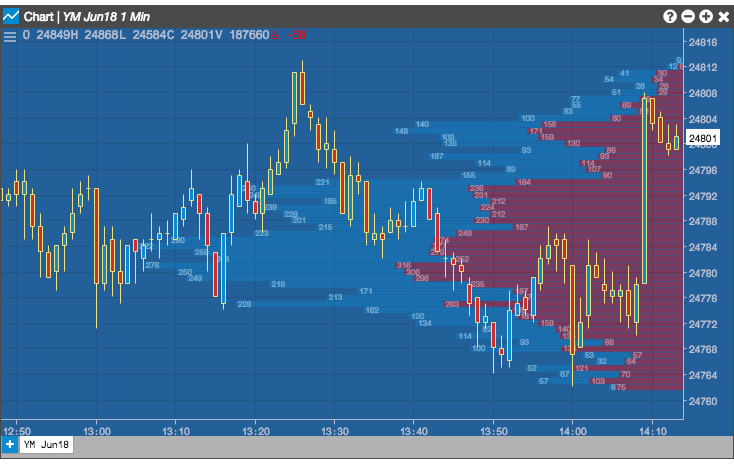Add a new tab with plus button

coord(10,445)
